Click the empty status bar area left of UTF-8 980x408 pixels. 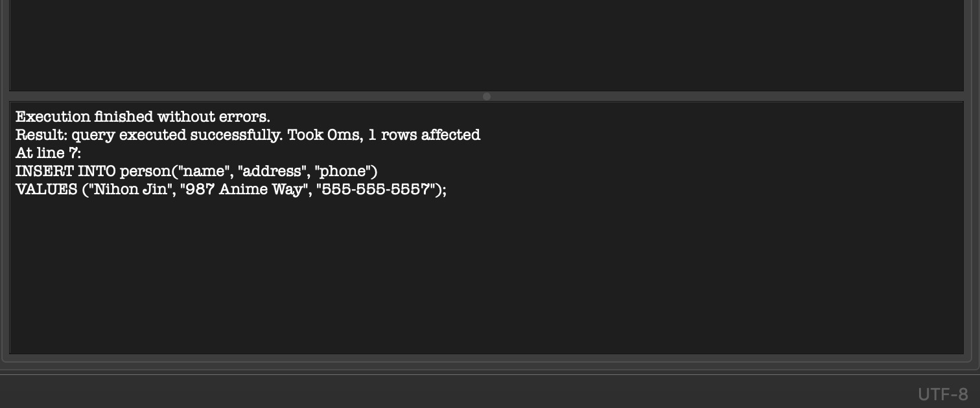(454, 394)
